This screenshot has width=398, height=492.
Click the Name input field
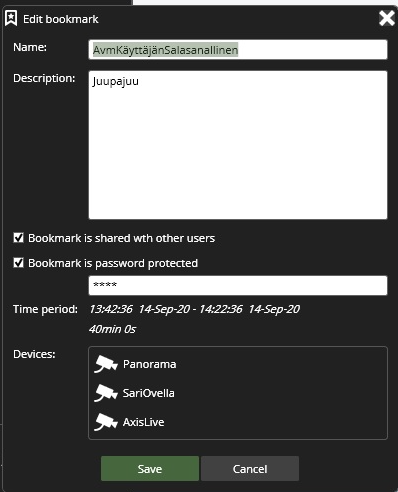tap(238, 50)
